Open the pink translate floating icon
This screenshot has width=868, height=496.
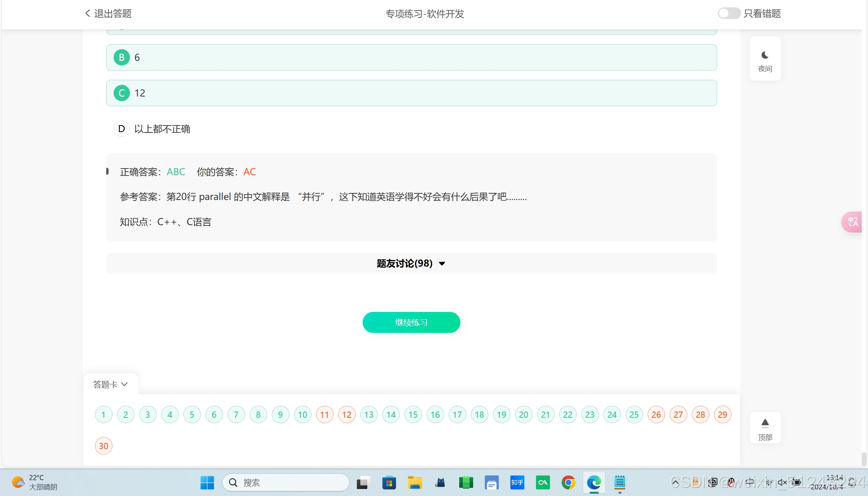point(853,222)
